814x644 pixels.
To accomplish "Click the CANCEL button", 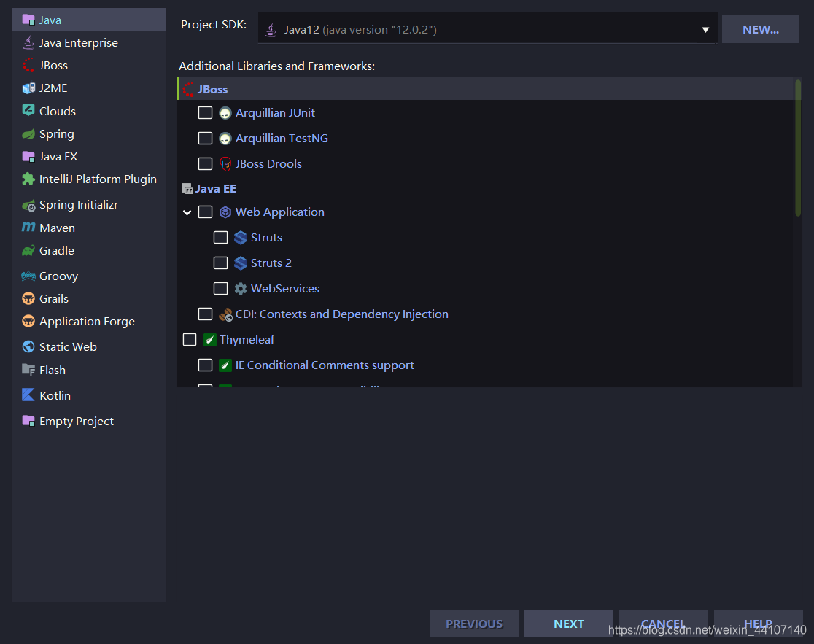I will point(664,624).
